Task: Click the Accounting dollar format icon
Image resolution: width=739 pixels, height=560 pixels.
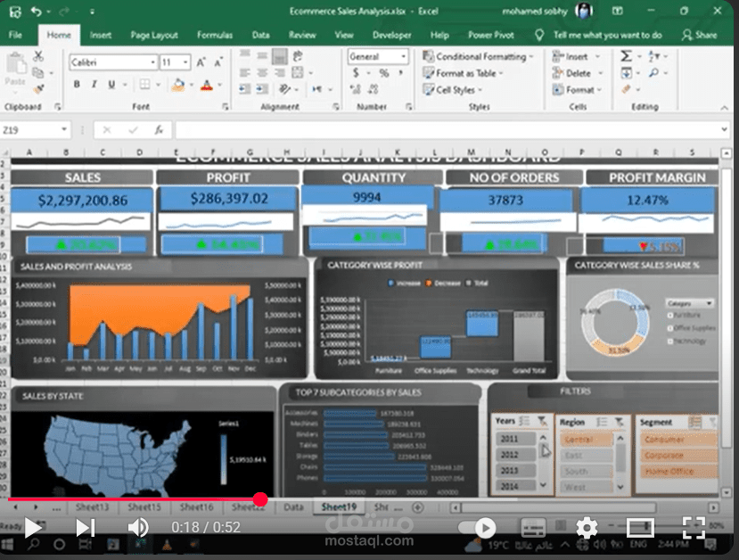Action: pos(356,72)
